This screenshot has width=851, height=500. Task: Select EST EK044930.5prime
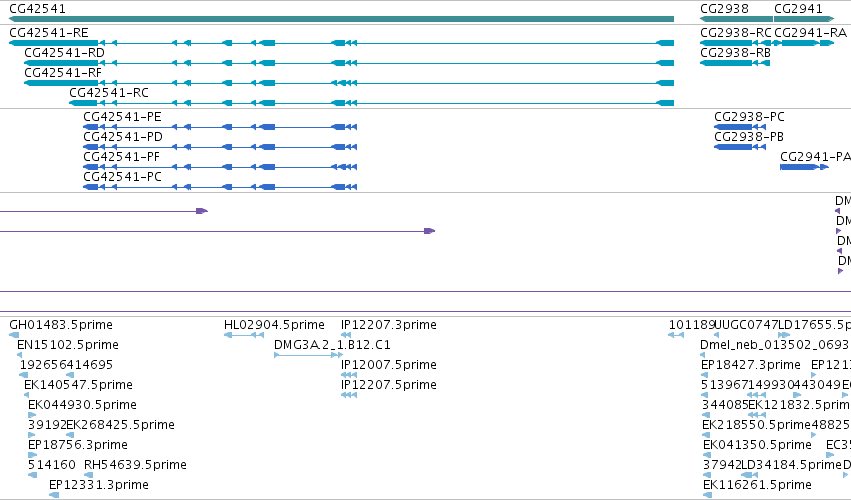(82, 405)
